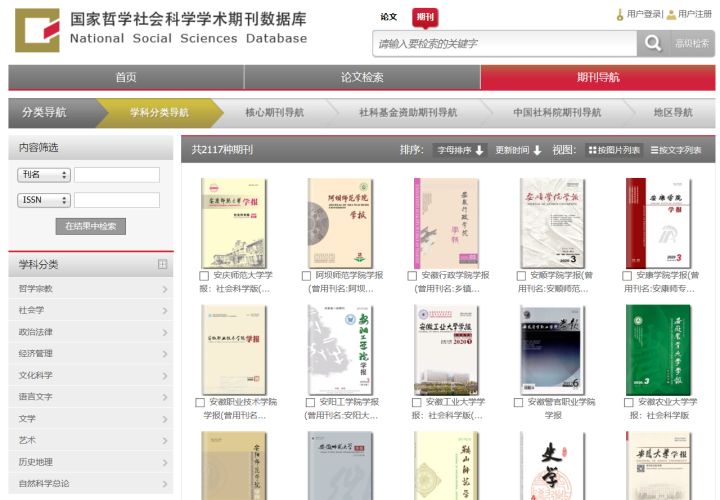Open the 刊名 filter dropdown
This screenshot has width=720, height=500.
coord(44,174)
